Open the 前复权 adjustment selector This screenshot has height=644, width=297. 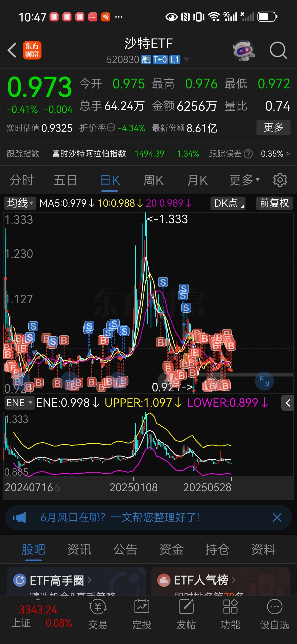(x=274, y=203)
